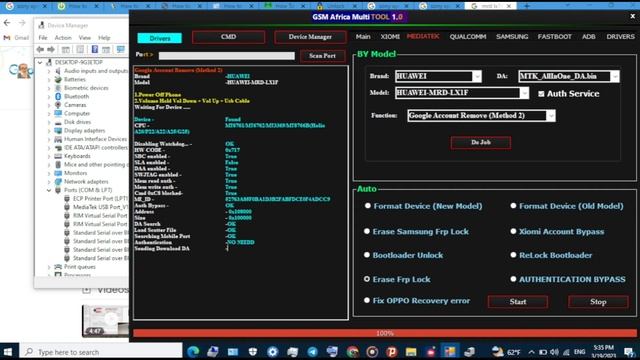Viewport: 640px width, 360px height.
Task: Open Telegram from taskbar
Action: coord(313,351)
